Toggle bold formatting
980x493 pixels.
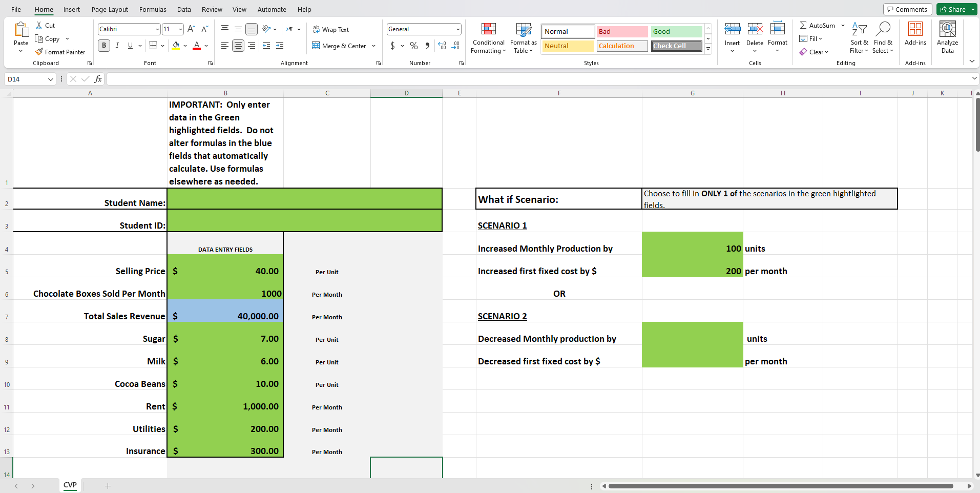pos(103,46)
